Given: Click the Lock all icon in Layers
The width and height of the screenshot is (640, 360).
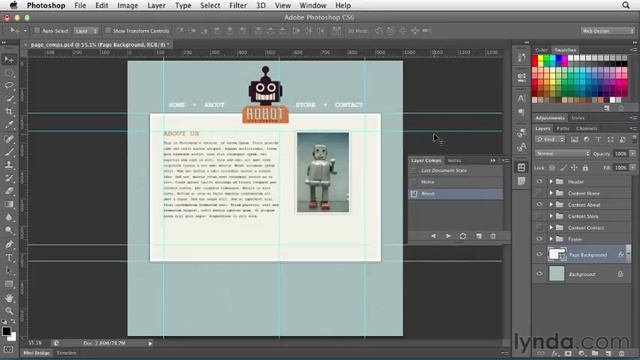Looking at the screenshot, I should point(585,168).
